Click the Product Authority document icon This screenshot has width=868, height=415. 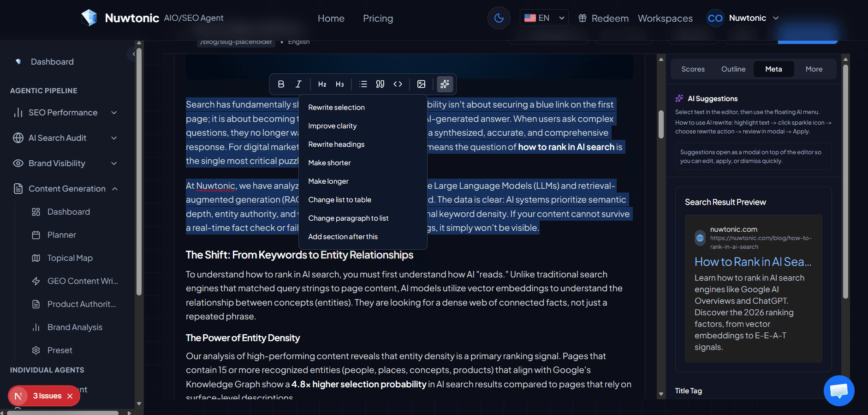coord(36,304)
